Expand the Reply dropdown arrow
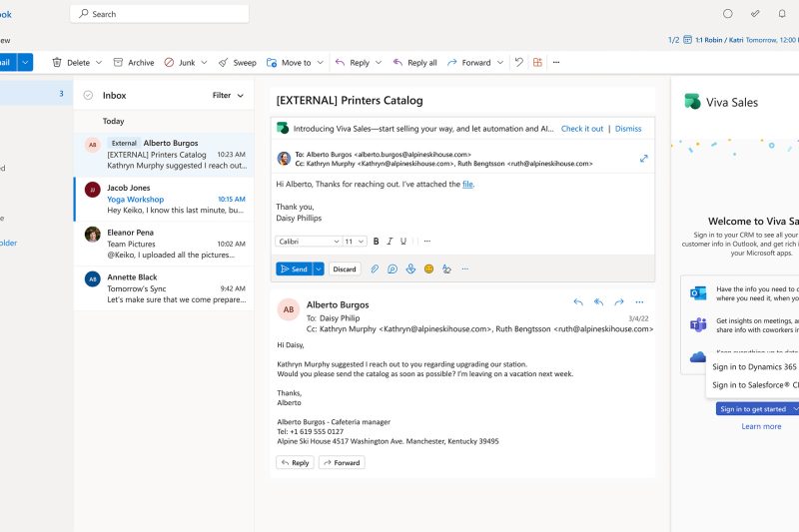 tap(379, 63)
